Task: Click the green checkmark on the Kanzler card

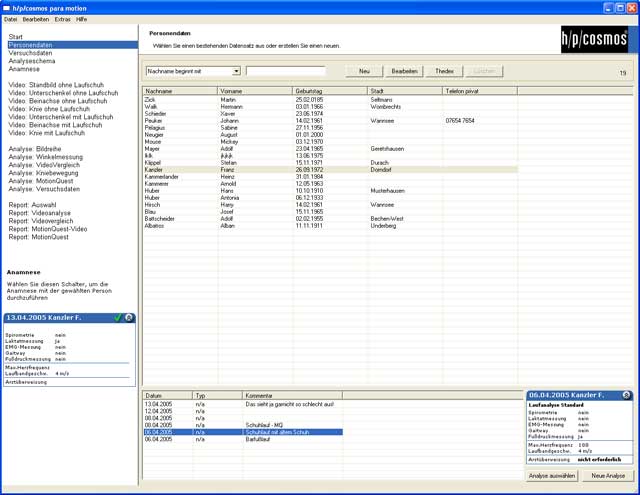Action: (118, 317)
